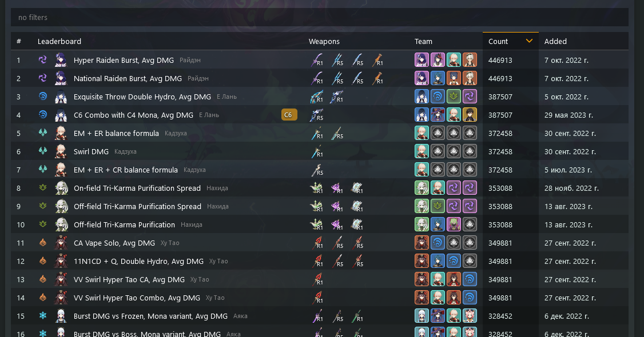Click the Weapons column header
Screen dimensions: 644x337
[324, 41]
